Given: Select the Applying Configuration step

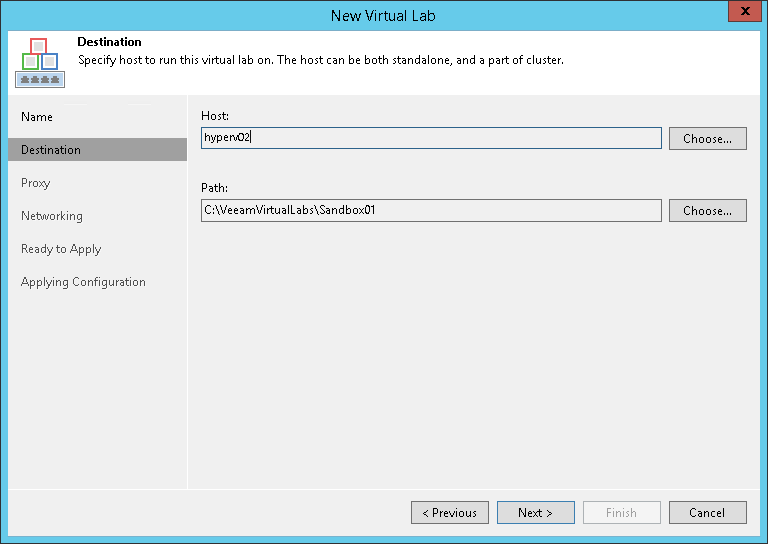Looking at the screenshot, I should click(83, 282).
